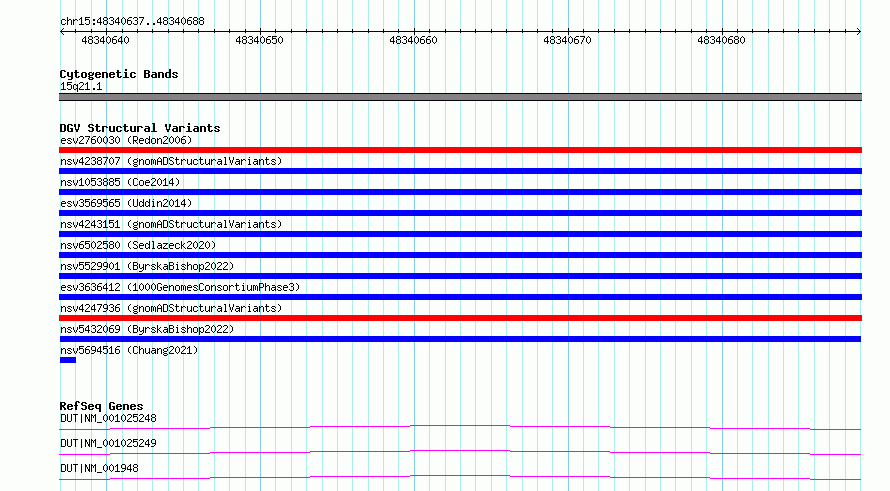Click the blue bar for esv3636412
This screenshot has width=890, height=491.
click(460, 297)
